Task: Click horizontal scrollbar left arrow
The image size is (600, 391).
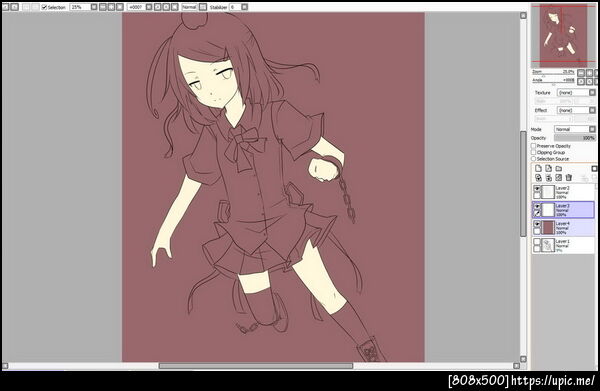Action: [5, 366]
